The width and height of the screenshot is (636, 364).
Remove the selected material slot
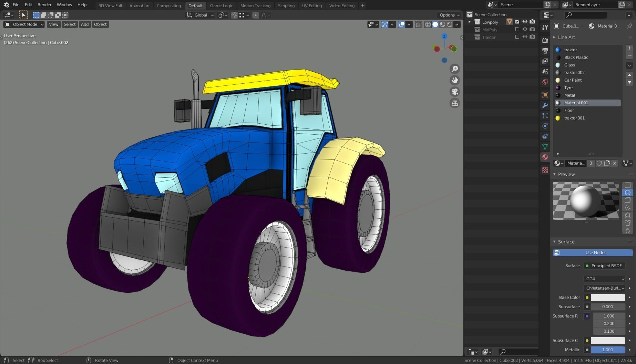[629, 56]
